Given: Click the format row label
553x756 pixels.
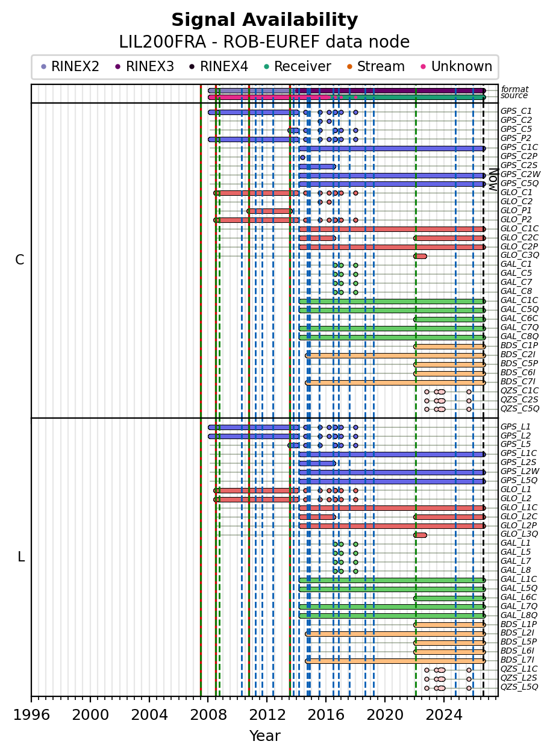Looking at the screenshot, I should coord(514,89).
